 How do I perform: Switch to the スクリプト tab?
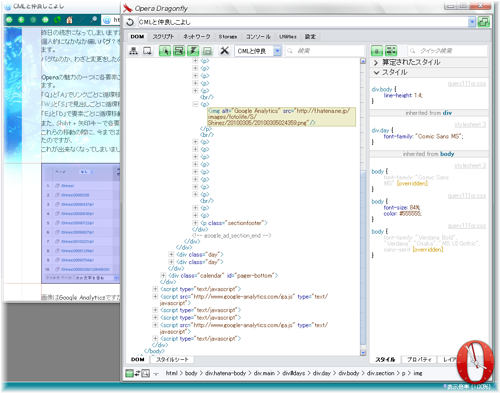click(163, 36)
